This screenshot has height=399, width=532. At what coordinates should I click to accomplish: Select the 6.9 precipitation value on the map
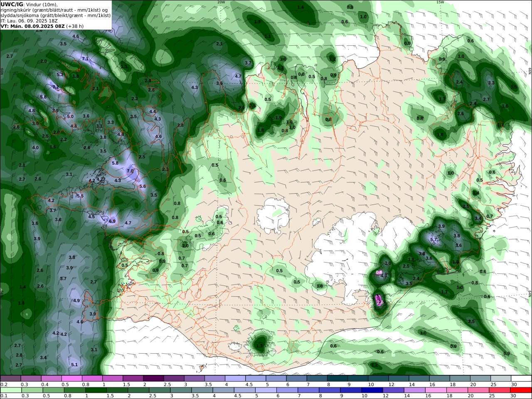coord(112,221)
